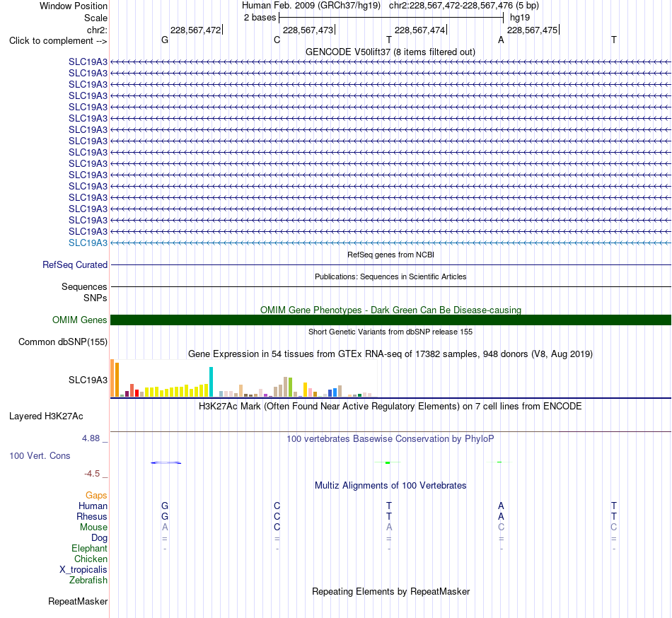The width and height of the screenshot is (672, 618).
Task: Click the chr2:228,567,472-228,567,476 (5 bp) position text
Action: point(464,6)
